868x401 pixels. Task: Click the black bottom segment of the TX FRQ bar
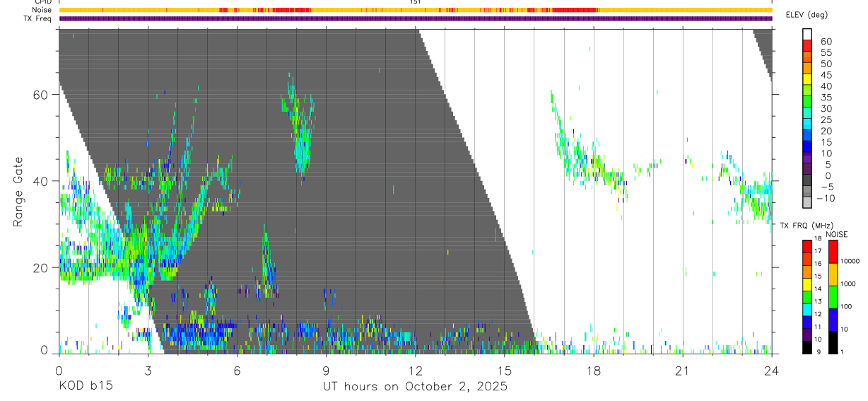pyautogui.click(x=807, y=347)
